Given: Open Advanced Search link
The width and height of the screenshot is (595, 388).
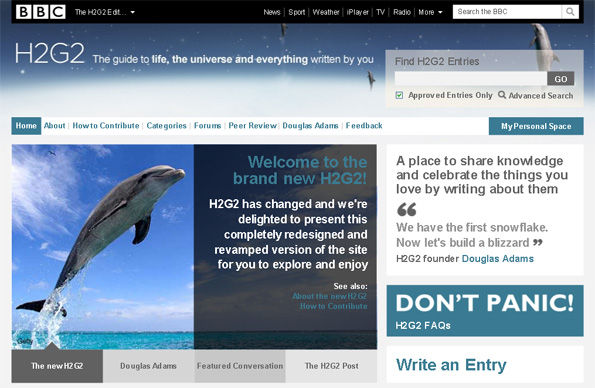Looking at the screenshot, I should tap(541, 96).
